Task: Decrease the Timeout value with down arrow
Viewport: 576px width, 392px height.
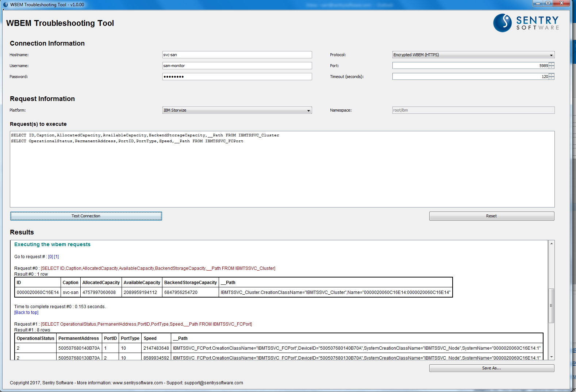Action: [x=552, y=78]
